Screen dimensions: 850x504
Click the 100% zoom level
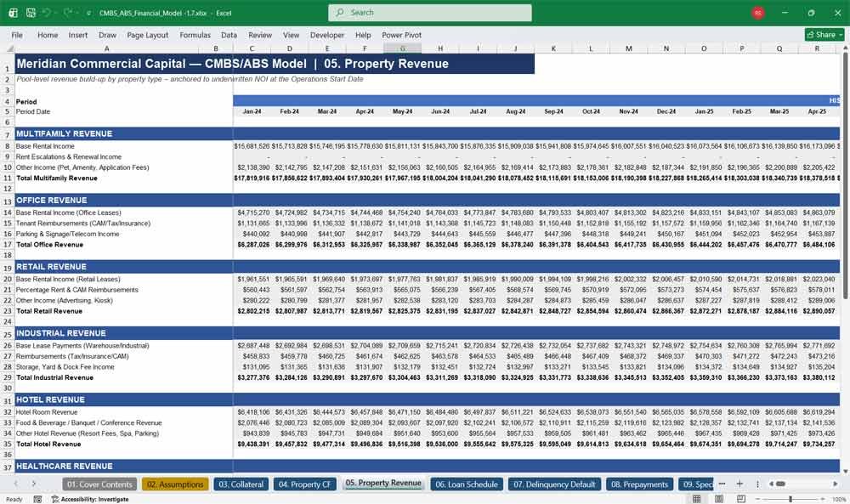tap(838, 499)
